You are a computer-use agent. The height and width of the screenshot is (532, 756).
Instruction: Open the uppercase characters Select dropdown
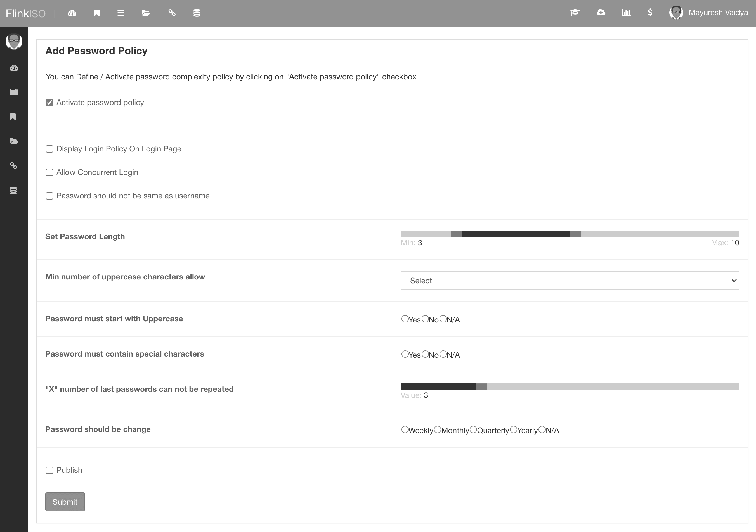click(570, 281)
